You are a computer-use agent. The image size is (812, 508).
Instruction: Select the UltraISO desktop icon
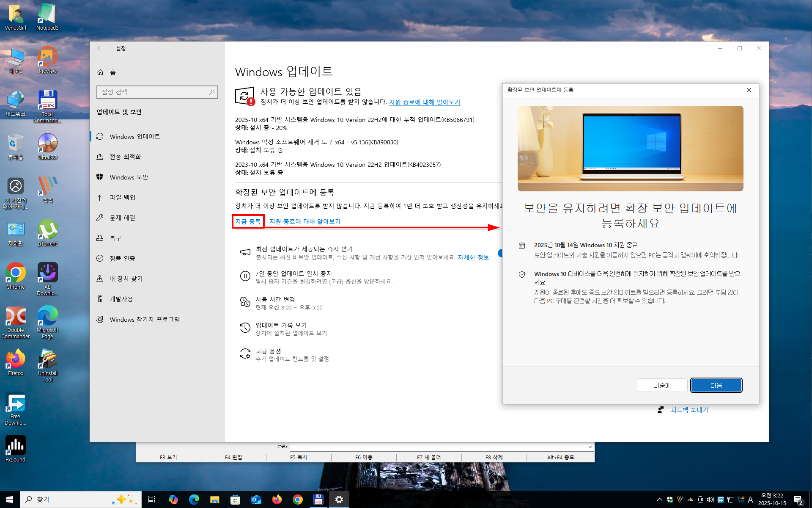point(47,147)
